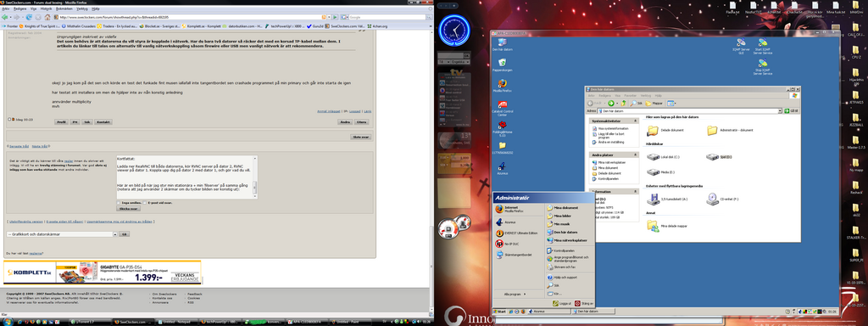The image size is (868, 326).
Task: Open Blocket.se bookmark in bookmarks toolbar
Action: pos(160,25)
